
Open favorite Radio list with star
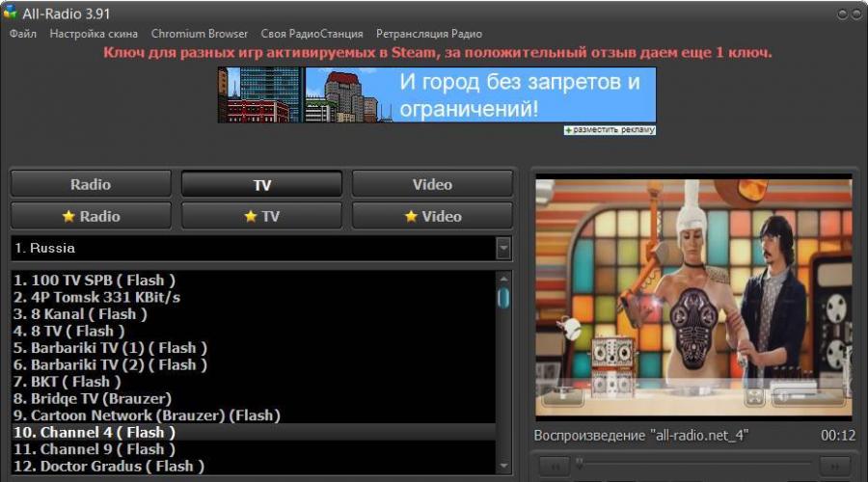click(91, 216)
